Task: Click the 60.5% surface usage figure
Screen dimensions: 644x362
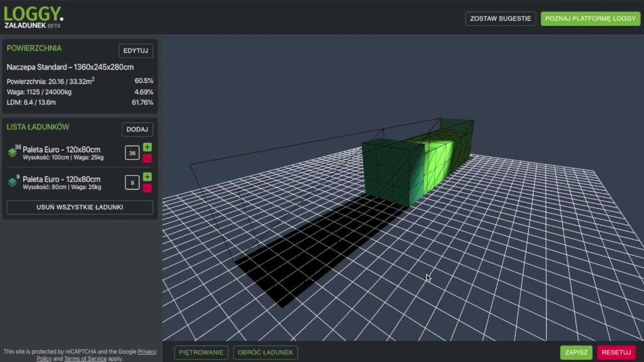Action: point(144,80)
